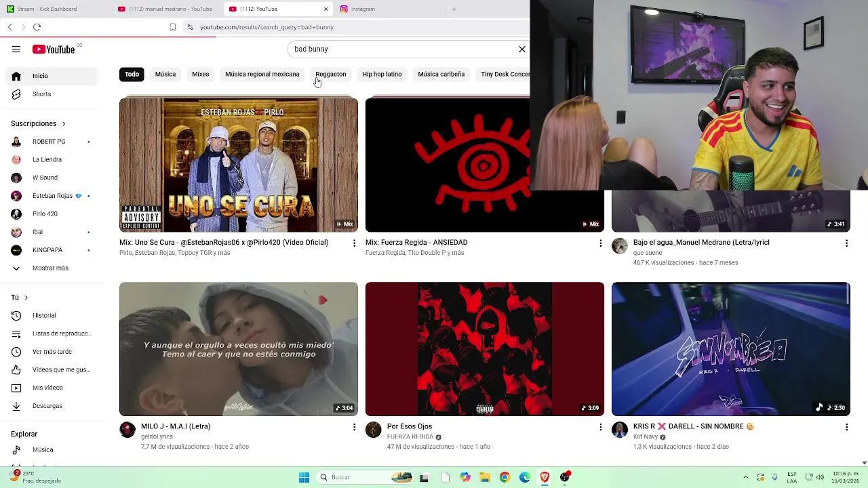Play the Por Esos Ojos thumbnail
Screen dimensions: 868x488
(485, 349)
